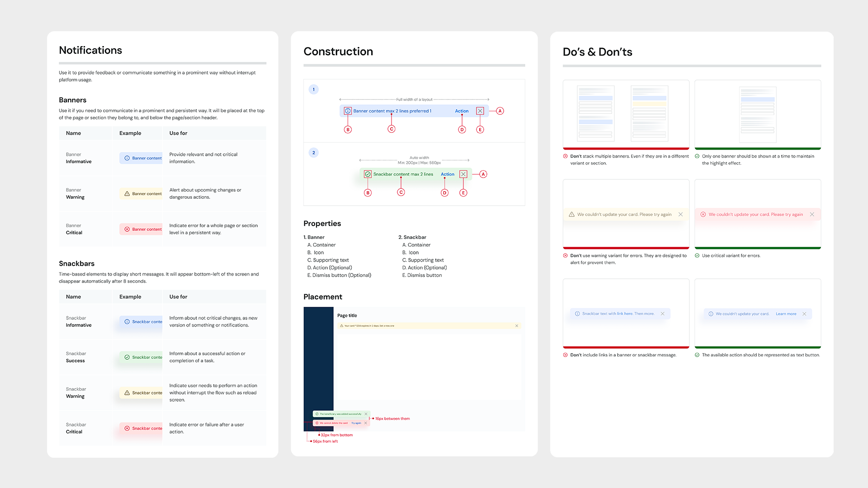
Task: Click the check icon in the Snackbar Success example
Action: coord(127,357)
